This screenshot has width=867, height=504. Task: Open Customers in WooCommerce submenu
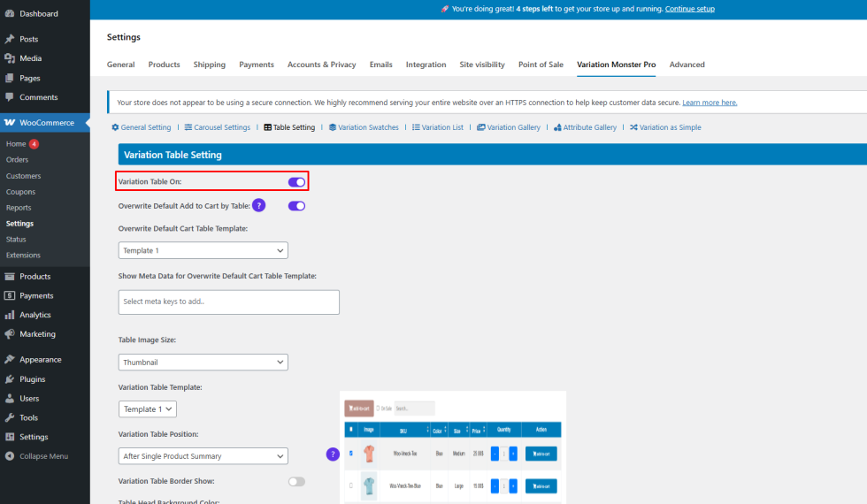coord(23,176)
